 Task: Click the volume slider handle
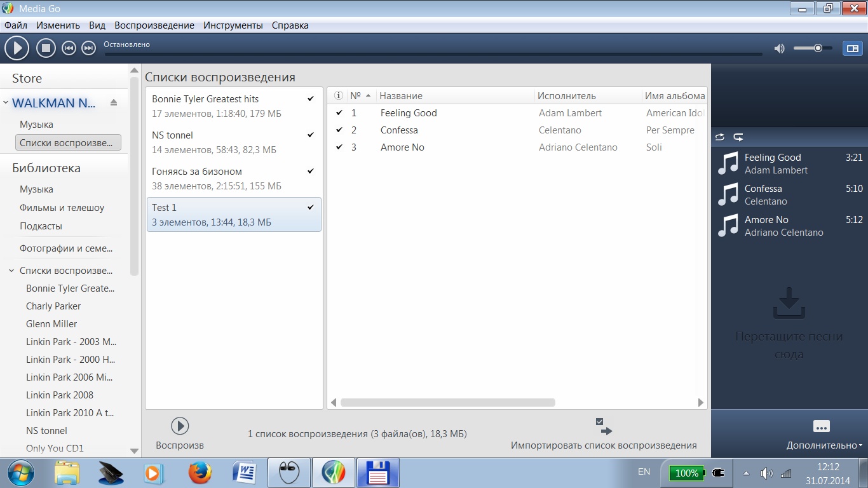click(x=818, y=48)
